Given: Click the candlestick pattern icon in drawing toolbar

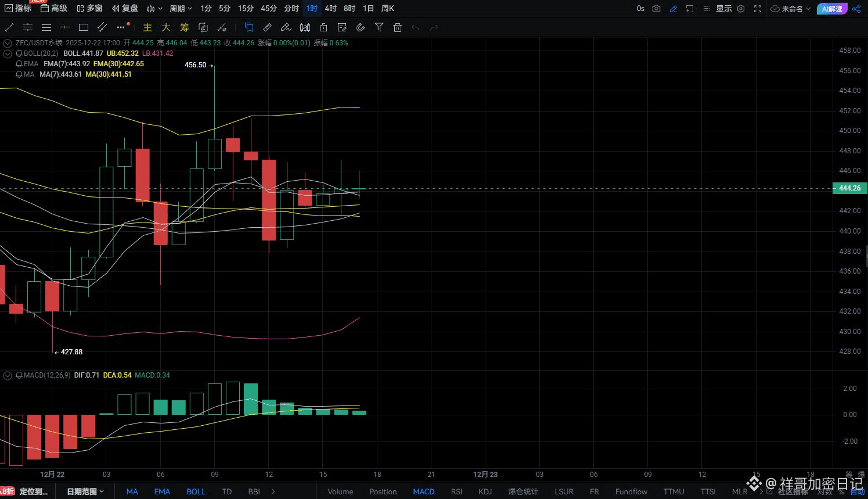Looking at the screenshot, I should tap(305, 27).
